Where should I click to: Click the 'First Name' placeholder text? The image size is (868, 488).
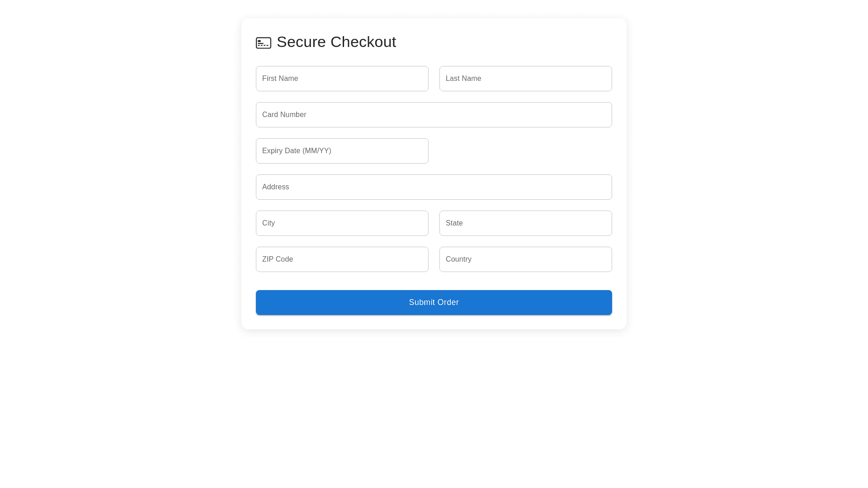[280, 79]
